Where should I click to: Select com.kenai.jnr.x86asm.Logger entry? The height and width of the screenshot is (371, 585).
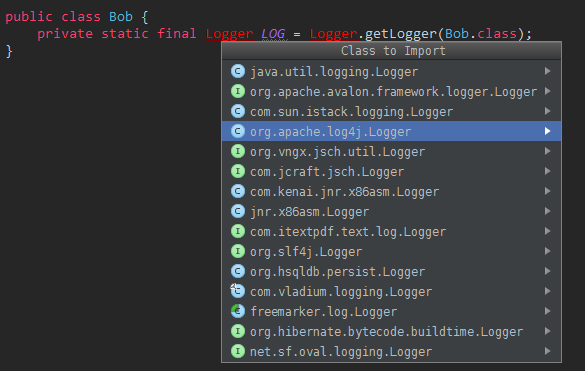click(391, 191)
